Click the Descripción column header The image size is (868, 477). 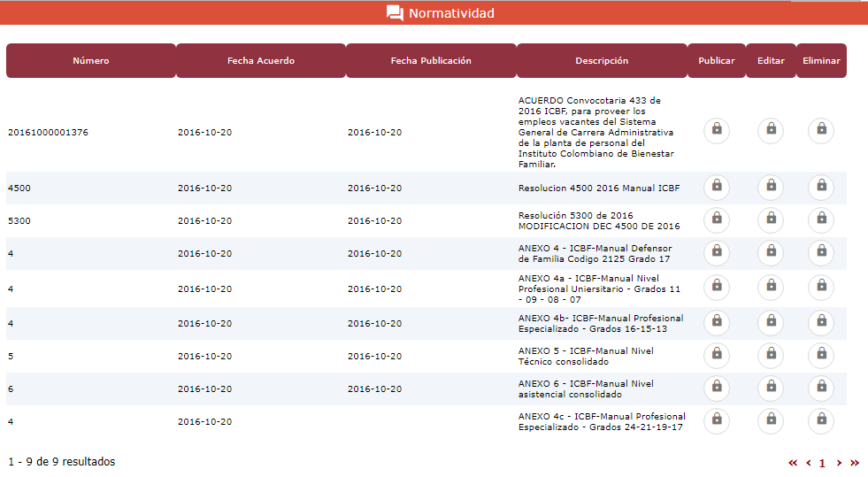(x=602, y=61)
